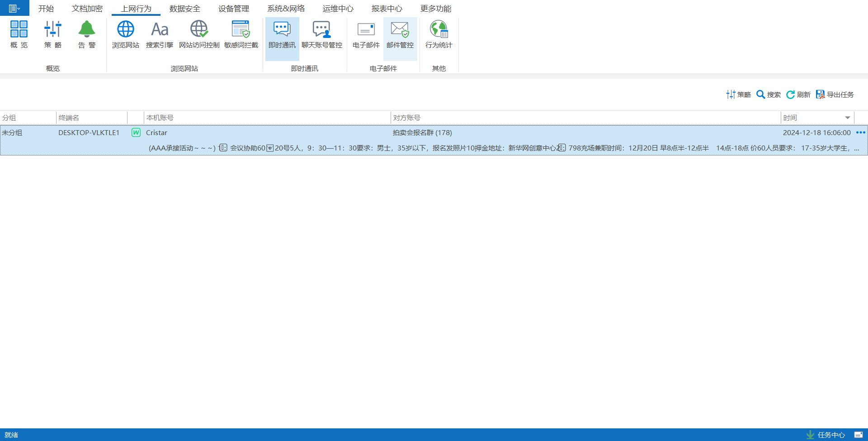The height and width of the screenshot is (441, 868).
Task: Open 任务中心 in the status bar
Action: pos(826,435)
